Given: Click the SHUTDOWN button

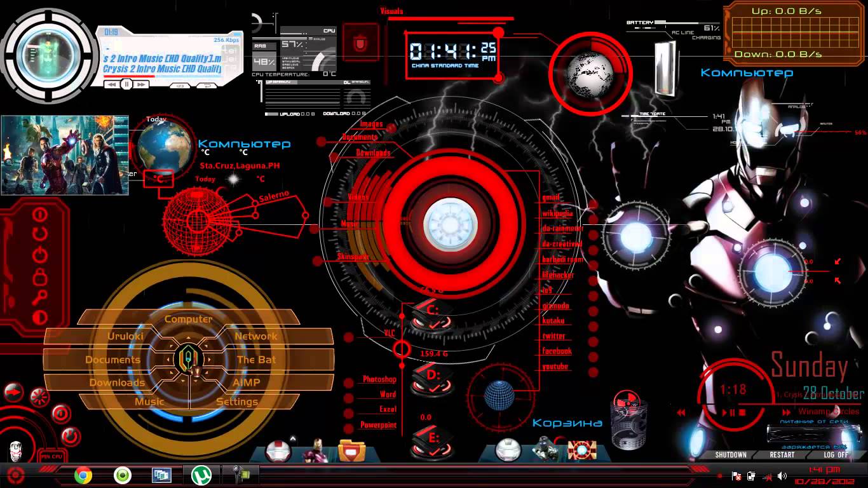Looking at the screenshot, I should [x=731, y=455].
